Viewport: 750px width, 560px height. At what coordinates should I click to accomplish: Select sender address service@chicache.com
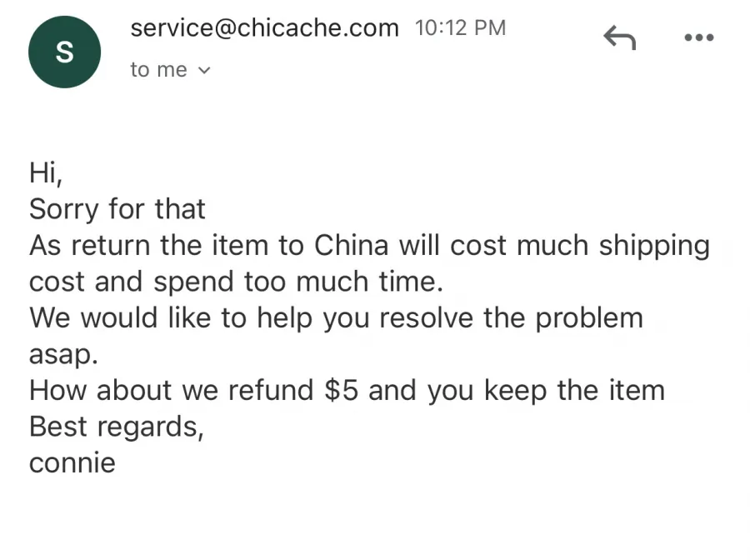[264, 27]
